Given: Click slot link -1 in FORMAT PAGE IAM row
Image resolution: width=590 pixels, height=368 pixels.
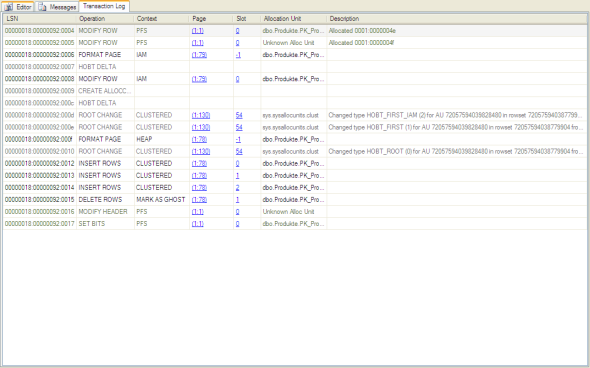Looking at the screenshot, I should pyautogui.click(x=238, y=55).
